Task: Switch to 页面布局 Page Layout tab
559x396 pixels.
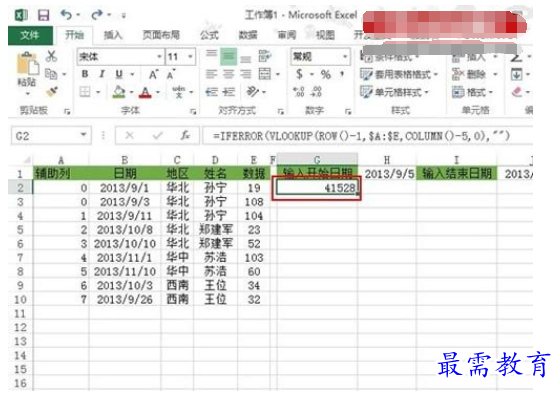Action: click(161, 35)
